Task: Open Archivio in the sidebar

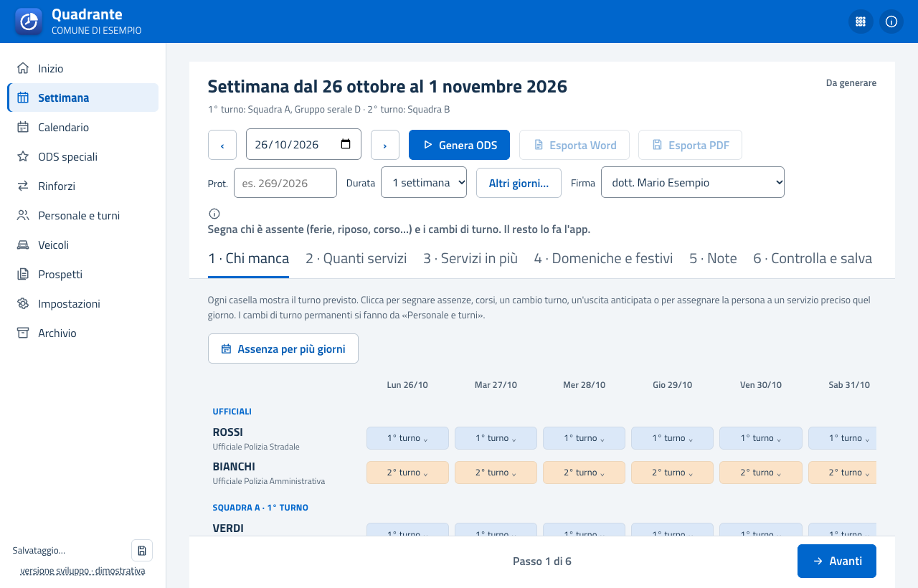Action: [x=83, y=333]
